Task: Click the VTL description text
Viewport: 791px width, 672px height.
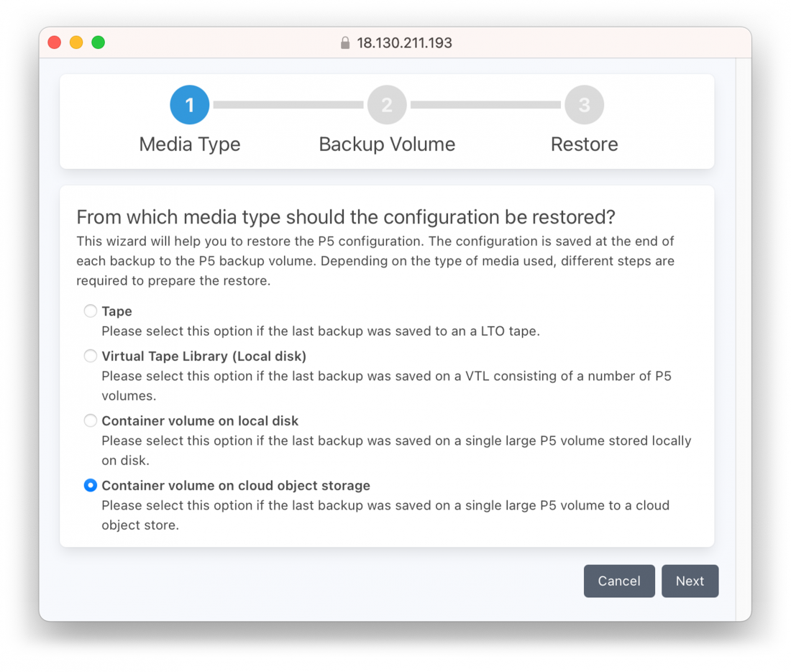Action: 386,386
